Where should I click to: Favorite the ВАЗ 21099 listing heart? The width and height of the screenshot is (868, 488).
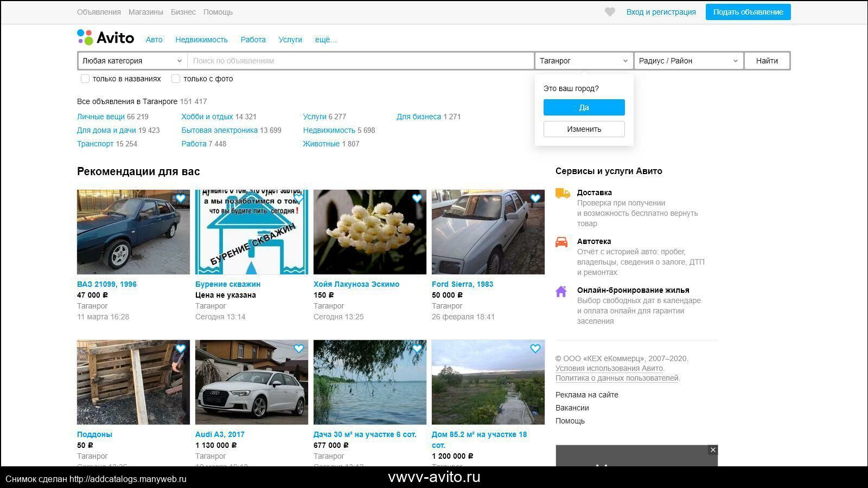(181, 198)
